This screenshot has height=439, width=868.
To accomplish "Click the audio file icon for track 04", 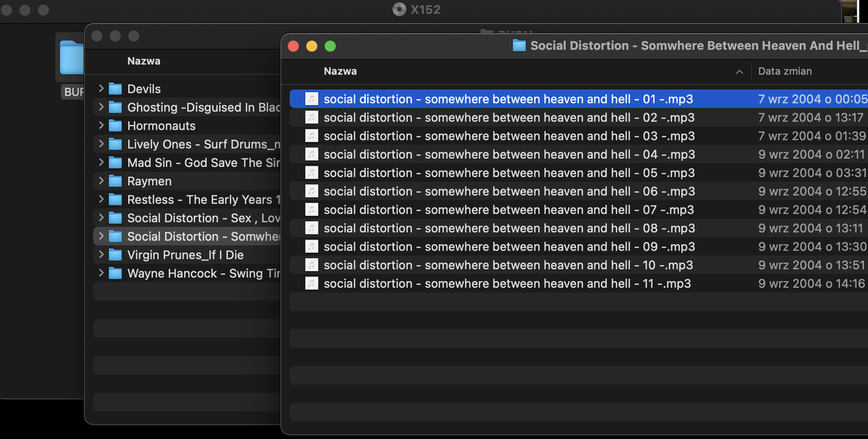I will tap(312, 154).
